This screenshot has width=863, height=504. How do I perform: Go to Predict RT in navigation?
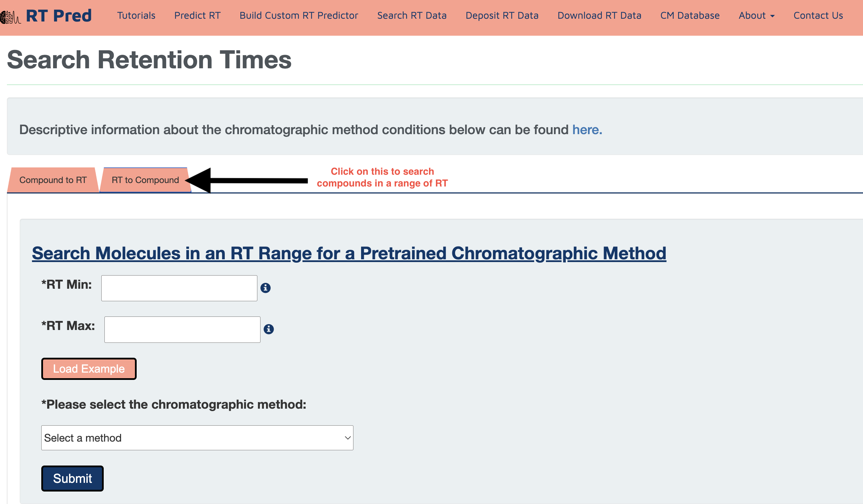(x=197, y=16)
